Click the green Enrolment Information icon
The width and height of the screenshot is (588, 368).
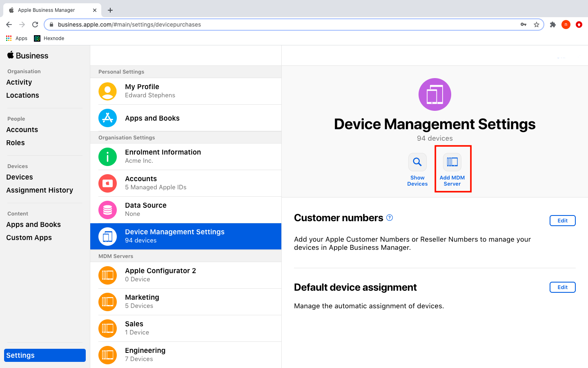pyautogui.click(x=107, y=157)
